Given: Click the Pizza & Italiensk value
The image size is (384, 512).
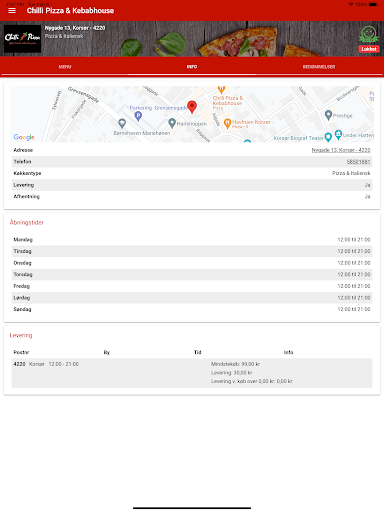Looking at the screenshot, I should [x=351, y=173].
